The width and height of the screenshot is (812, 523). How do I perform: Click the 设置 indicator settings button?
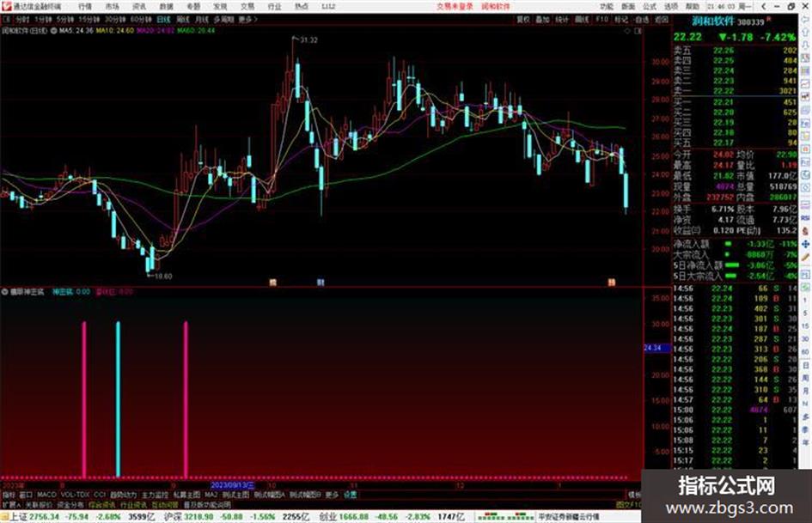351,495
